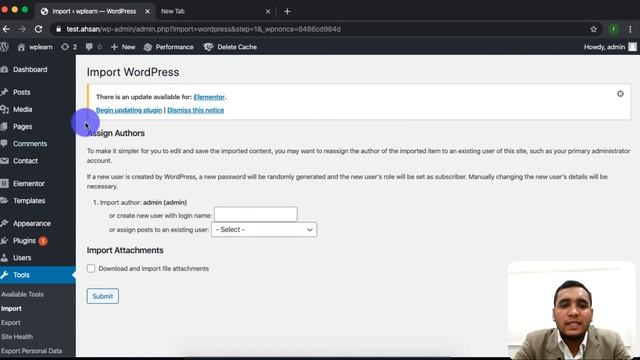The height and width of the screenshot is (360, 640).
Task: Open the existing user Select dropdown
Action: [x=264, y=230]
